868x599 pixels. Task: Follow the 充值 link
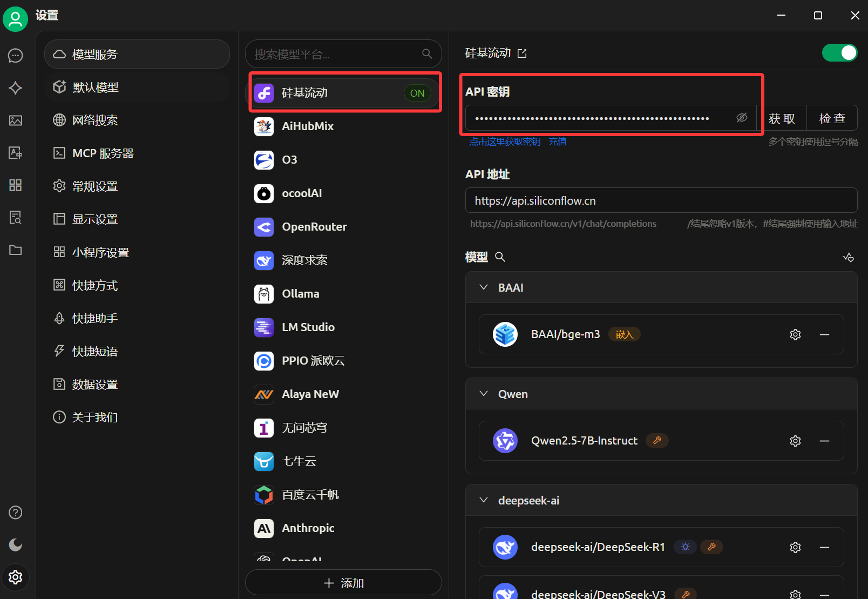[x=558, y=142]
